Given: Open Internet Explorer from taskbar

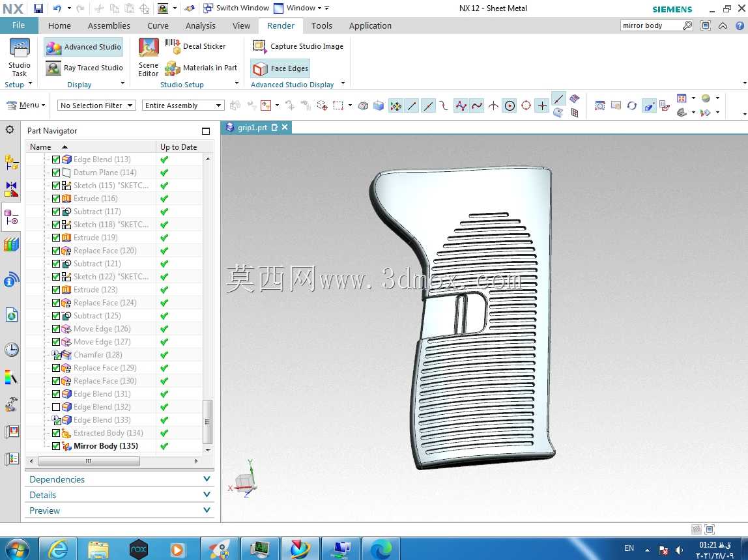Looking at the screenshot, I should (x=58, y=550).
